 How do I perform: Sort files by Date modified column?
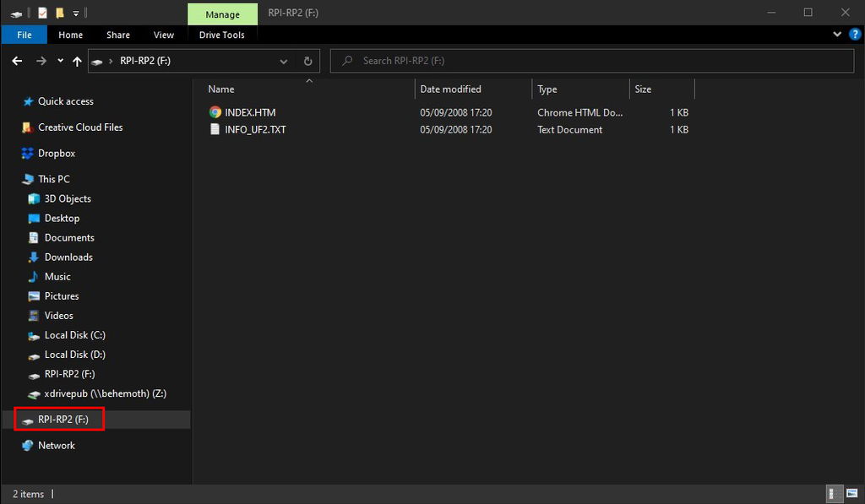tap(451, 89)
